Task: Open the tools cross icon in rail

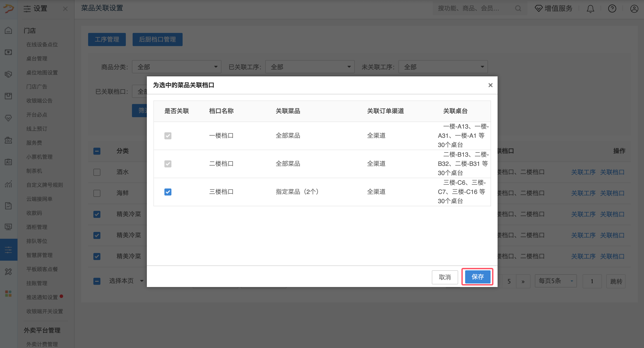Action: tap(9, 271)
